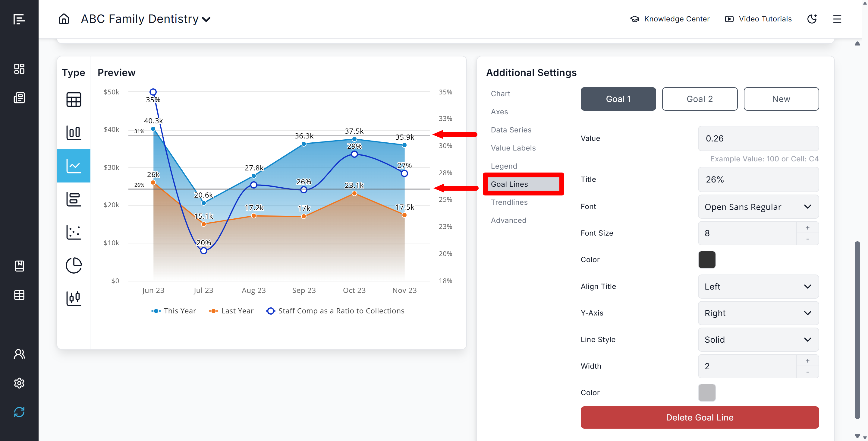Expand the Align Title dropdown
The width and height of the screenshot is (868, 441).
point(758,287)
